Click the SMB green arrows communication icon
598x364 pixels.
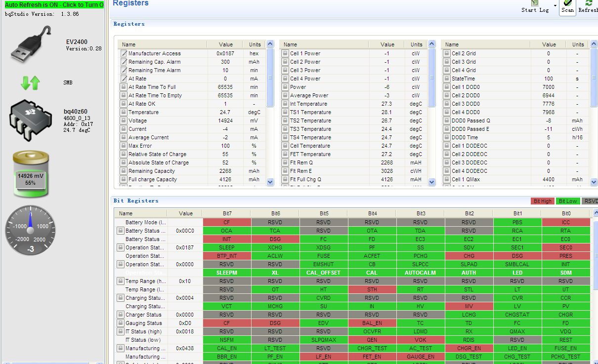click(30, 82)
